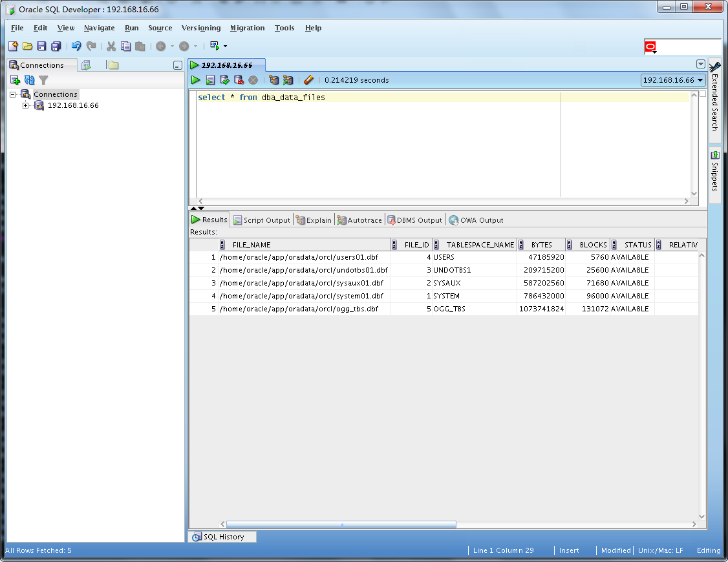Open the Back history dropdown arrow
The height and width of the screenshot is (562, 728).
172,46
